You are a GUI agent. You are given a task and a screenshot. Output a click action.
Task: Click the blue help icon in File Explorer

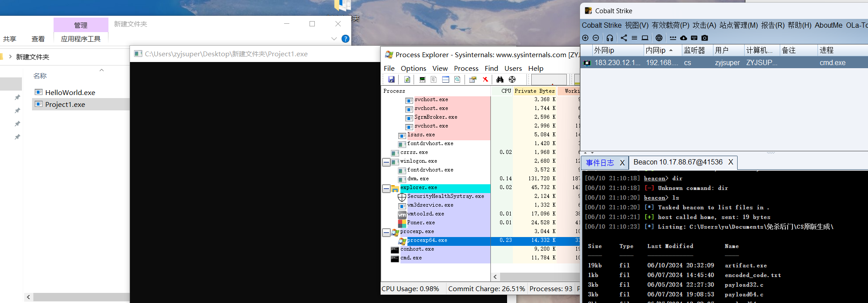(x=346, y=39)
